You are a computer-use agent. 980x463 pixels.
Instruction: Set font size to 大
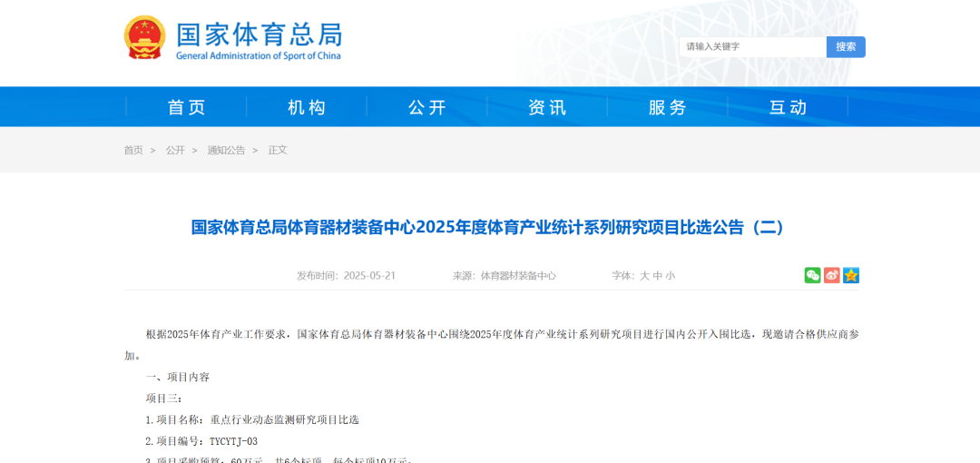pyautogui.click(x=644, y=276)
